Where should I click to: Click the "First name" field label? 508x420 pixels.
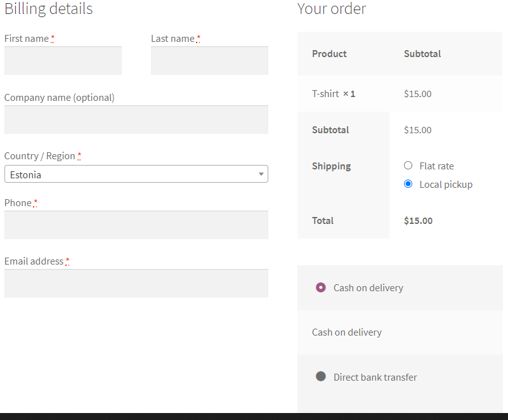27,39
